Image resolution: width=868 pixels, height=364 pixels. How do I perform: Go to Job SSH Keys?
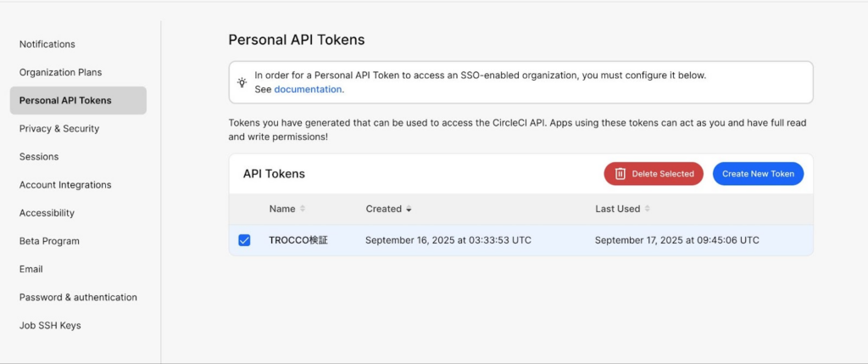(50, 325)
